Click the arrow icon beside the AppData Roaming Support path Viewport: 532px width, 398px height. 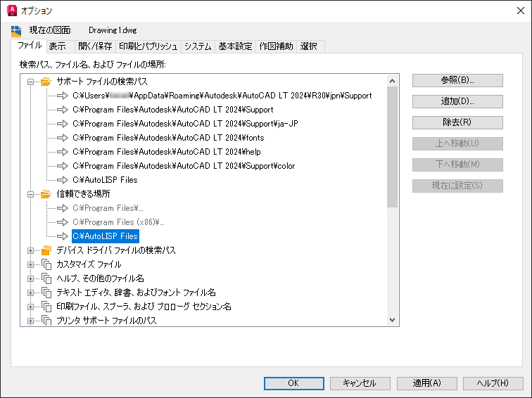click(63, 96)
